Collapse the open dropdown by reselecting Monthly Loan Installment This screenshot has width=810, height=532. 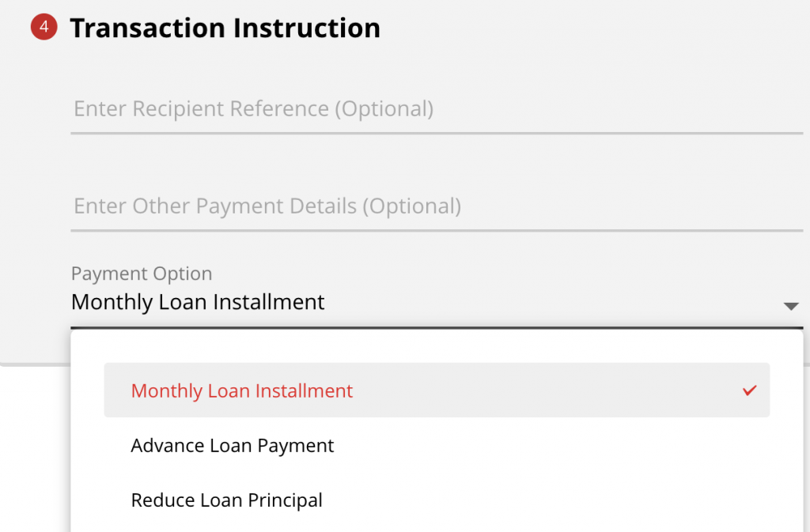(x=241, y=390)
